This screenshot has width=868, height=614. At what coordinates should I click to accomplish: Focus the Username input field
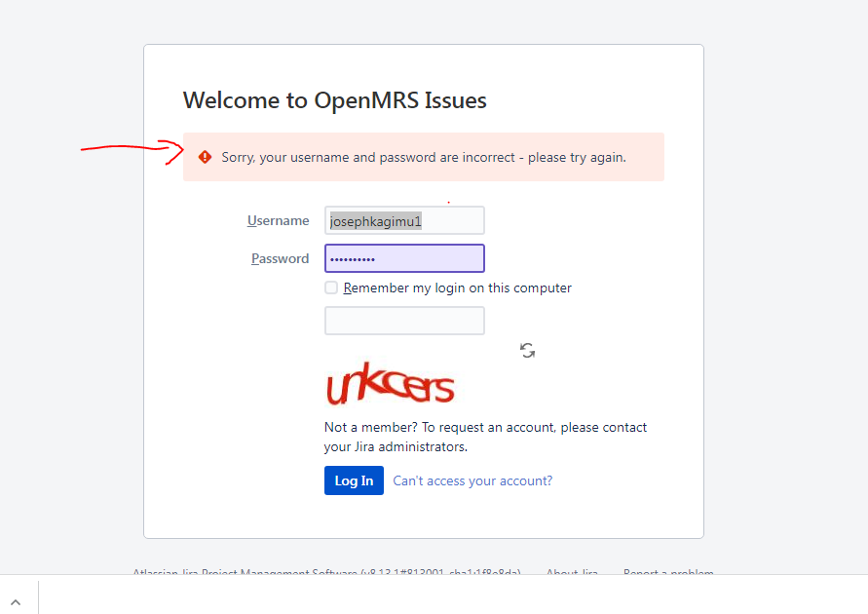(404, 220)
